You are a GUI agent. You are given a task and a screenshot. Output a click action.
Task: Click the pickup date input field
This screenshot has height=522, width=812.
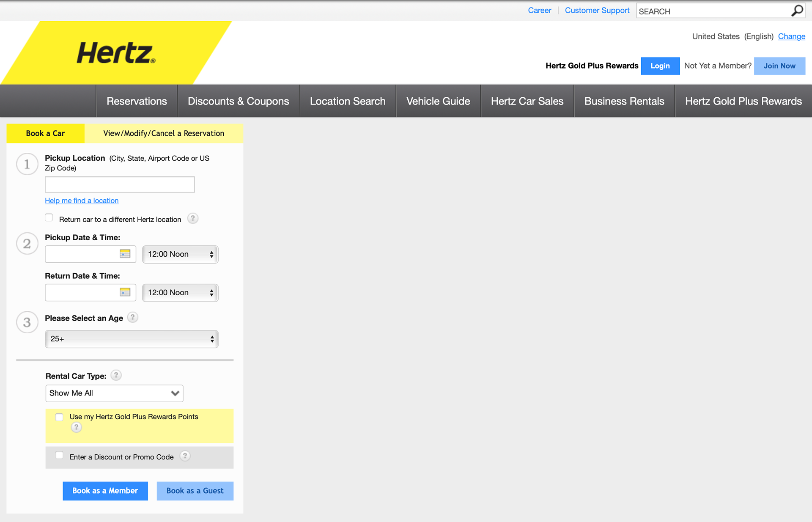coord(91,254)
